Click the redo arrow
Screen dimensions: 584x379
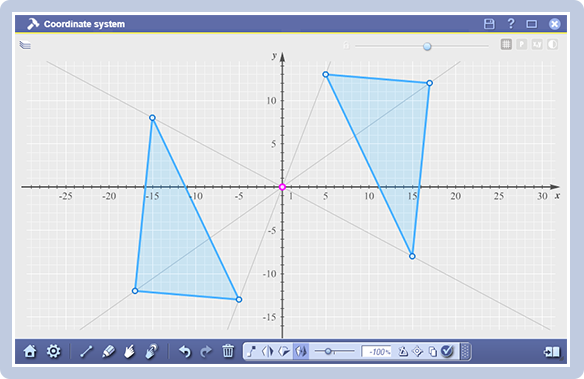click(x=206, y=351)
